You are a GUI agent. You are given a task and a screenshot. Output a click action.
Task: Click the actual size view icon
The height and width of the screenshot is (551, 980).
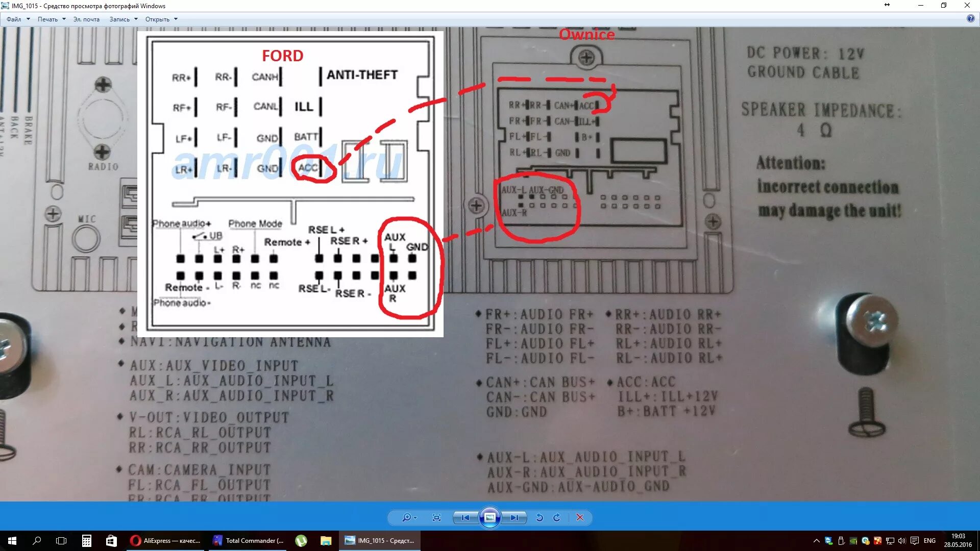tap(436, 517)
